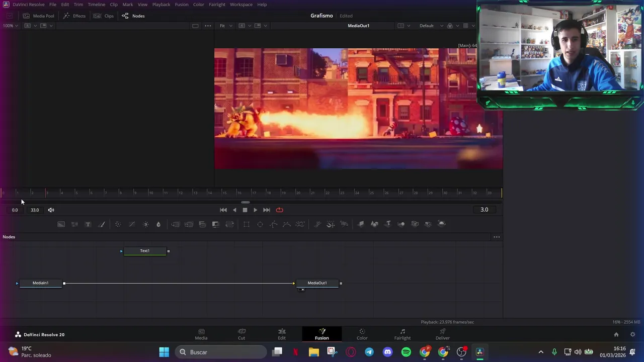Add a Paint node from the toolbar

101,224
